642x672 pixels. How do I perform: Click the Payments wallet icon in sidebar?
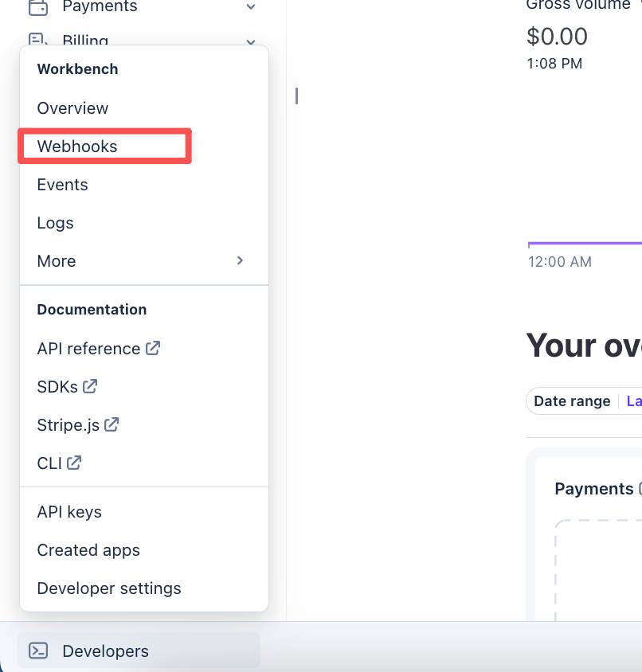[37, 7]
